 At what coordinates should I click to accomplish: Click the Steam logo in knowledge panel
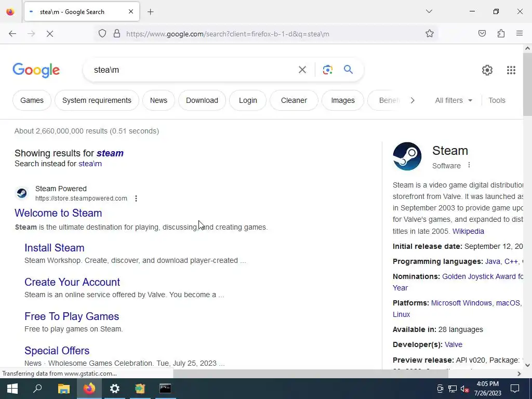tap(407, 156)
